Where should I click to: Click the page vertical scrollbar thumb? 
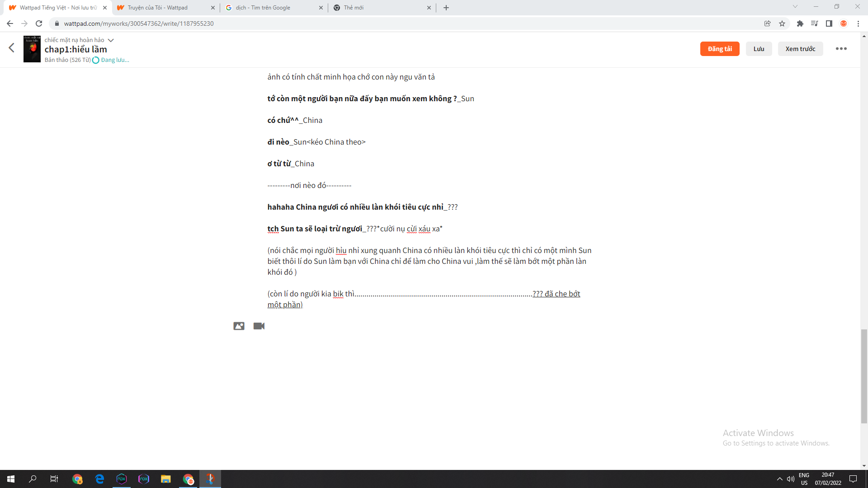click(864, 376)
